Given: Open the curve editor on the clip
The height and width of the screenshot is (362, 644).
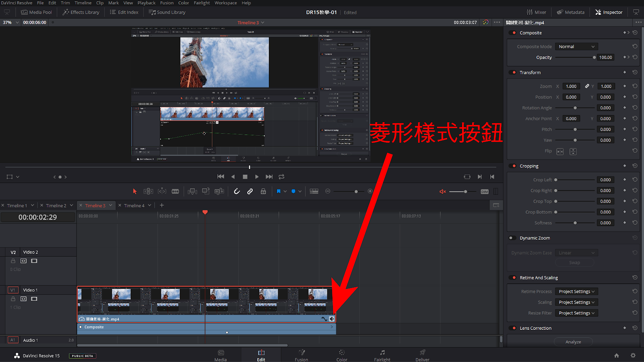Looking at the screenshot, I should [324, 319].
